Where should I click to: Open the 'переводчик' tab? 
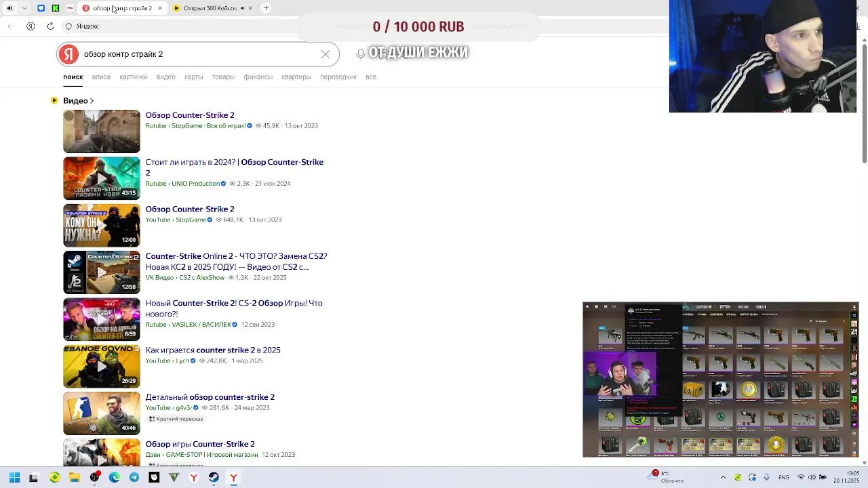[x=338, y=77]
